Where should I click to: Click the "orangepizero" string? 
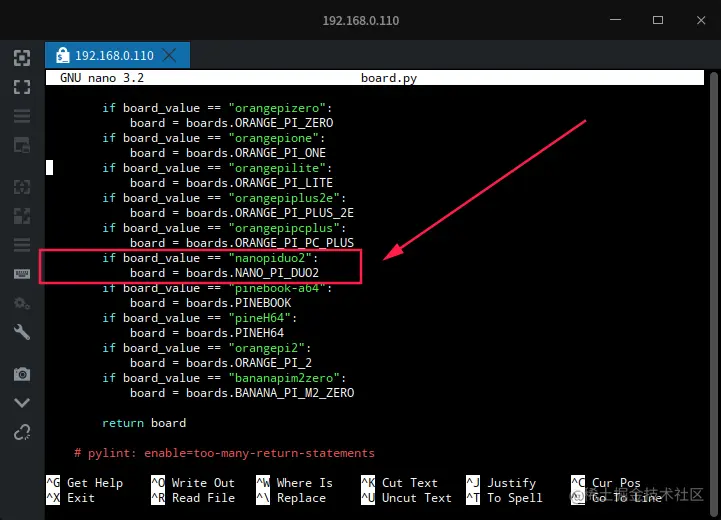277,108
